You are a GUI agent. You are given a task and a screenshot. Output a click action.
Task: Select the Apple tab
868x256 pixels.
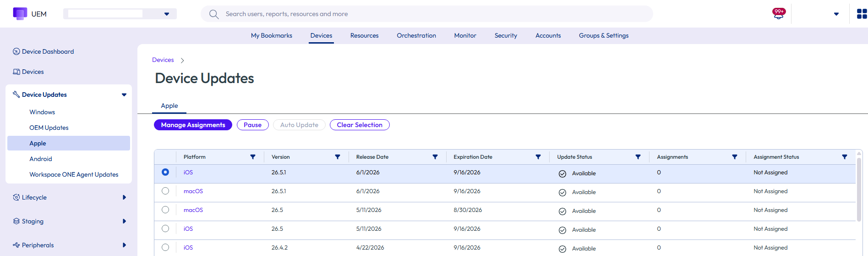169,106
